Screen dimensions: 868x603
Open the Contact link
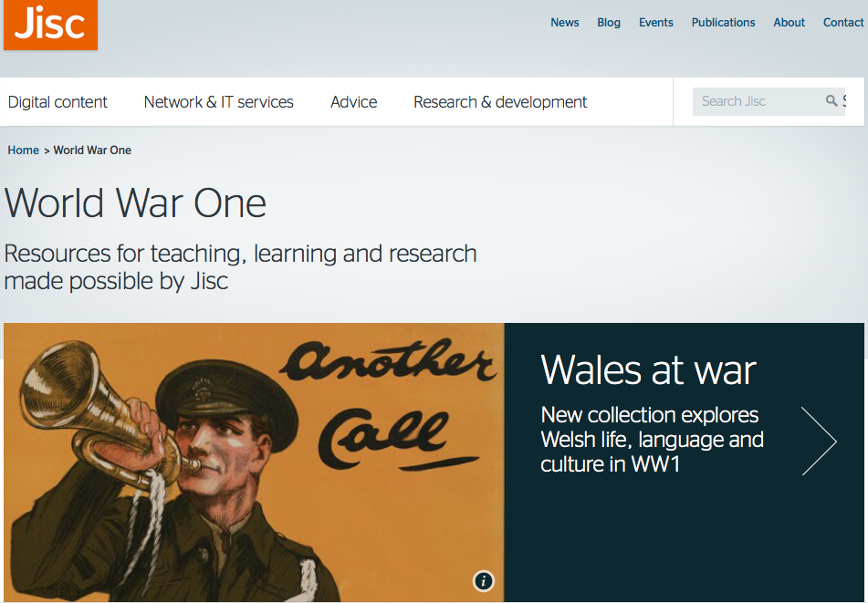(x=843, y=23)
